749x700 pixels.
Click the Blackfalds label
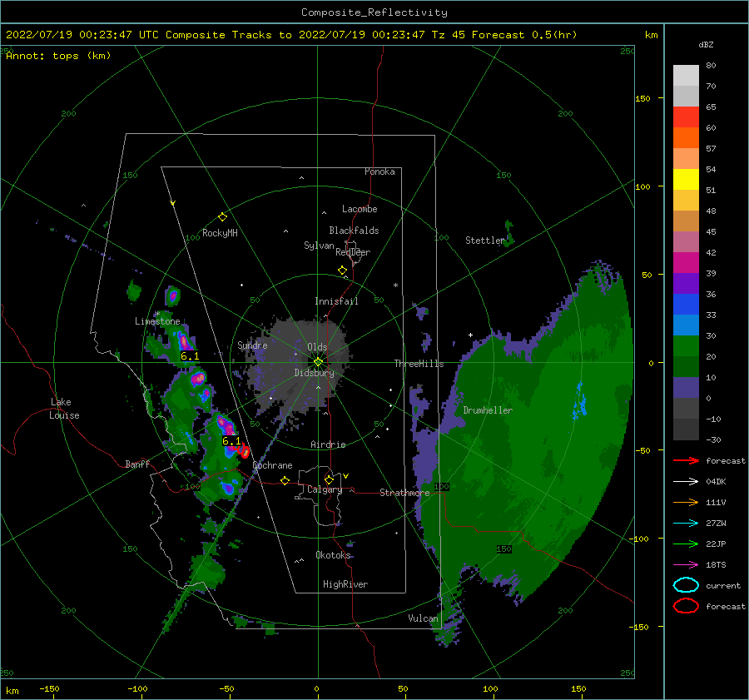(354, 231)
